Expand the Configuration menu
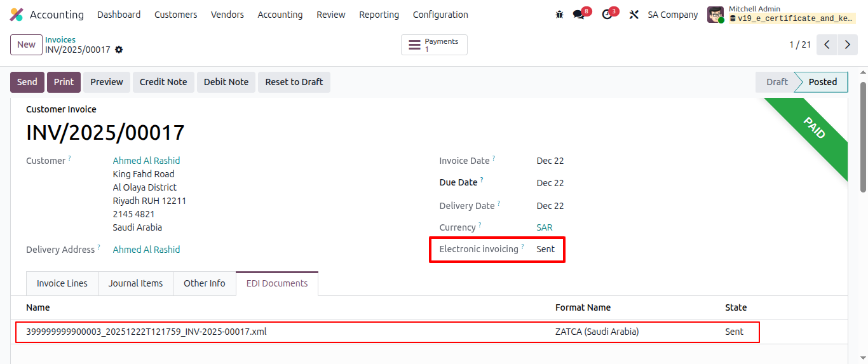The image size is (868, 364). pyautogui.click(x=440, y=15)
